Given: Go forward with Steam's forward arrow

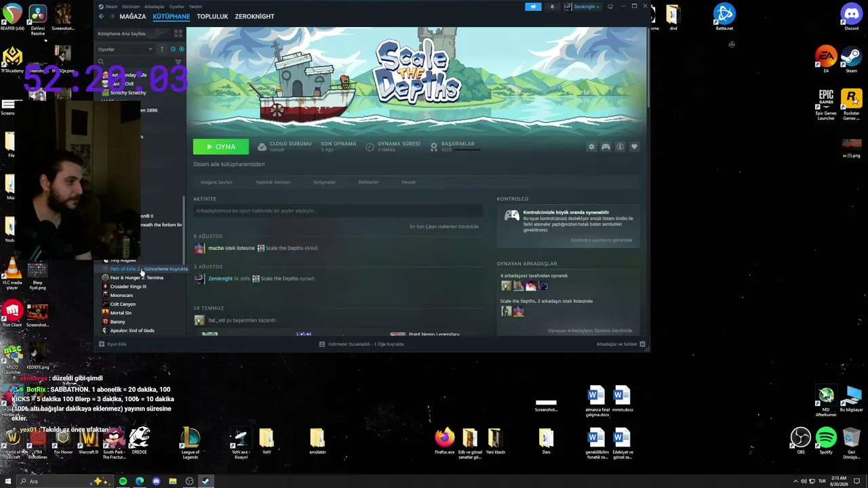Looking at the screenshot, I should click(112, 16).
